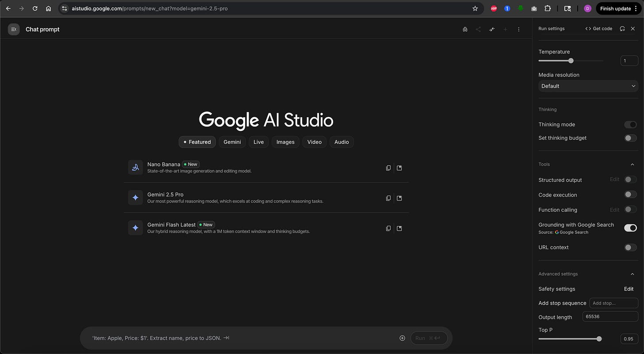Click the green download arrow extension icon
644x354 pixels.
tap(521, 8)
